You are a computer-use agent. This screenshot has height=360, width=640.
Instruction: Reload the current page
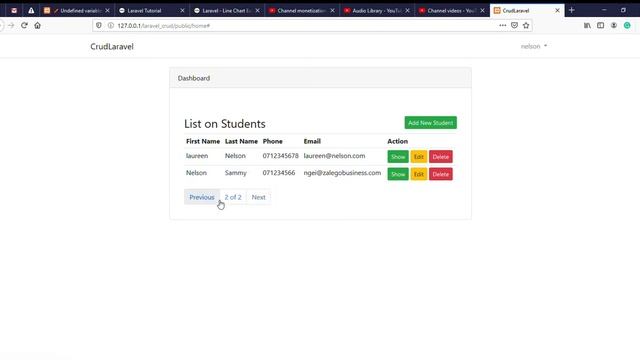point(24,25)
